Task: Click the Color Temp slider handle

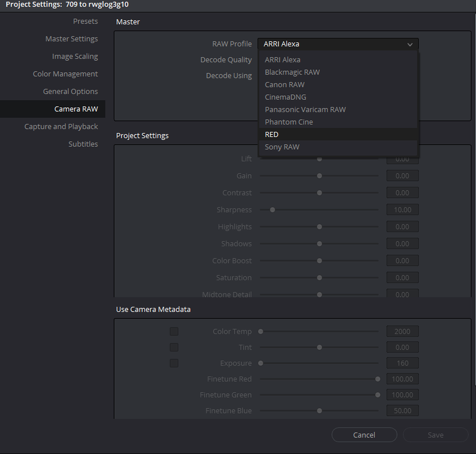Action: click(x=260, y=331)
